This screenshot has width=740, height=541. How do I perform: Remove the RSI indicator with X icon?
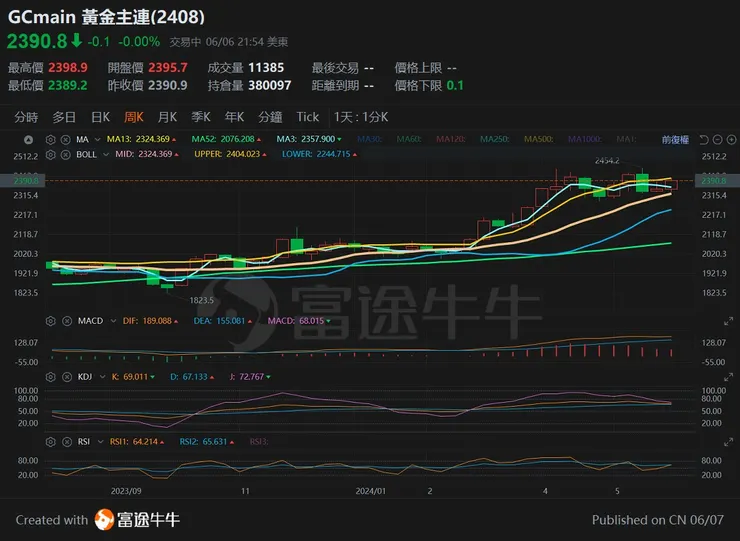click(x=67, y=442)
